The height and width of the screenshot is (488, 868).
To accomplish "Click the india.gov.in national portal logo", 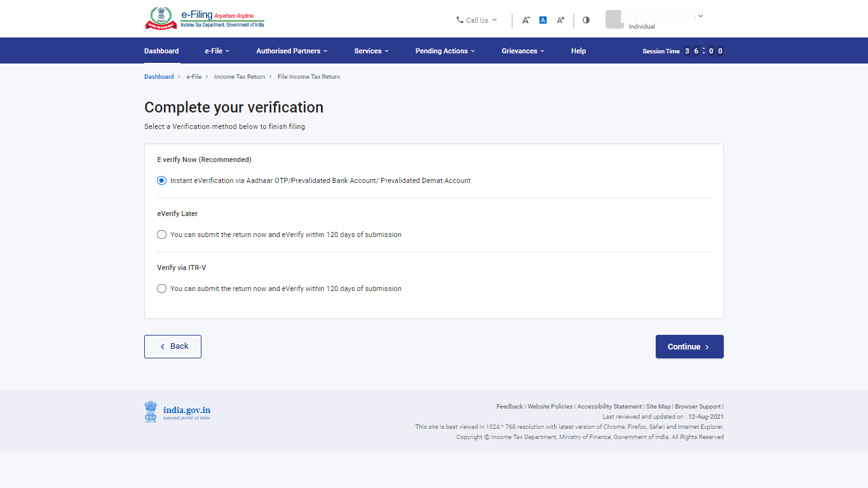I will pyautogui.click(x=177, y=412).
